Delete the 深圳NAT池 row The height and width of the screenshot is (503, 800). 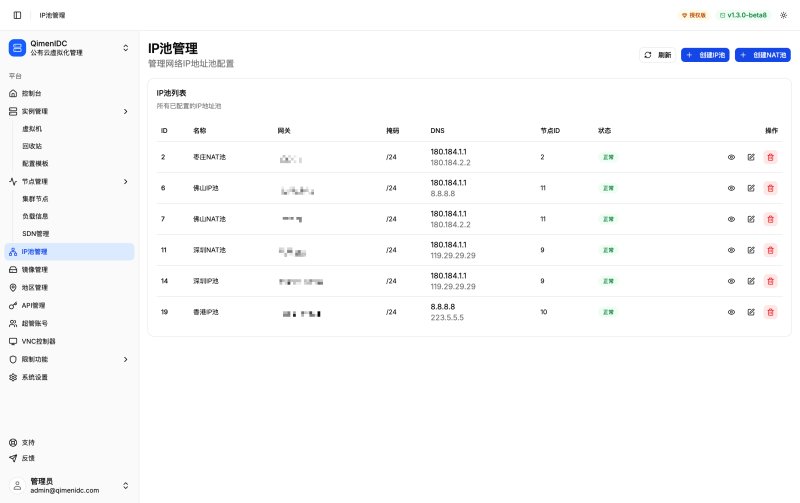(771, 250)
